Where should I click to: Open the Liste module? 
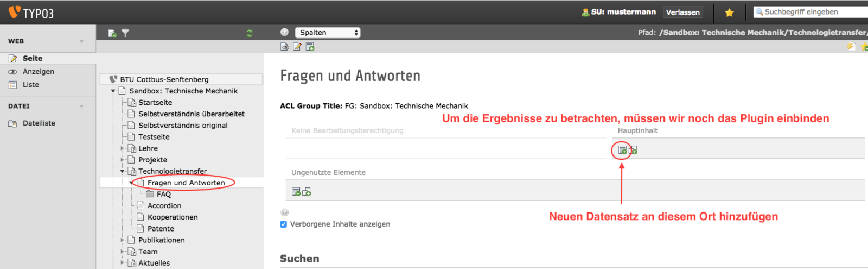[x=31, y=85]
